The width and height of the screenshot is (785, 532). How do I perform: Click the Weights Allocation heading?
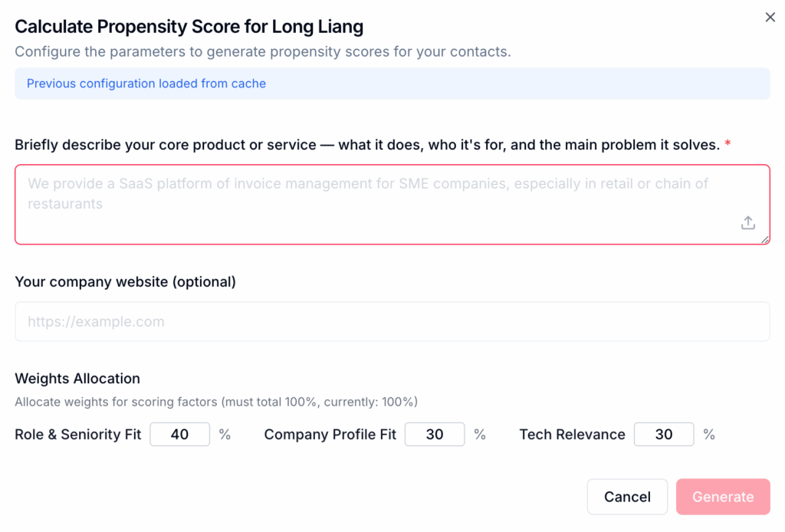click(x=77, y=379)
